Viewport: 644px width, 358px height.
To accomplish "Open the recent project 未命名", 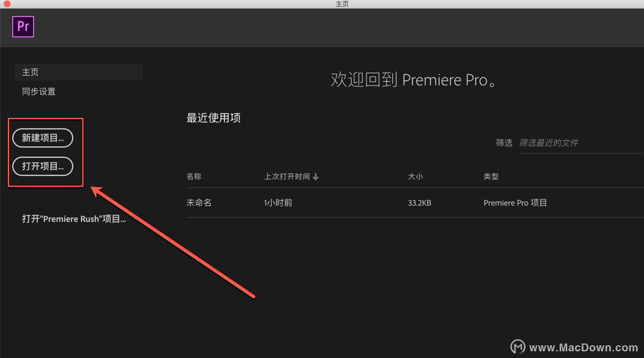I will pos(199,203).
